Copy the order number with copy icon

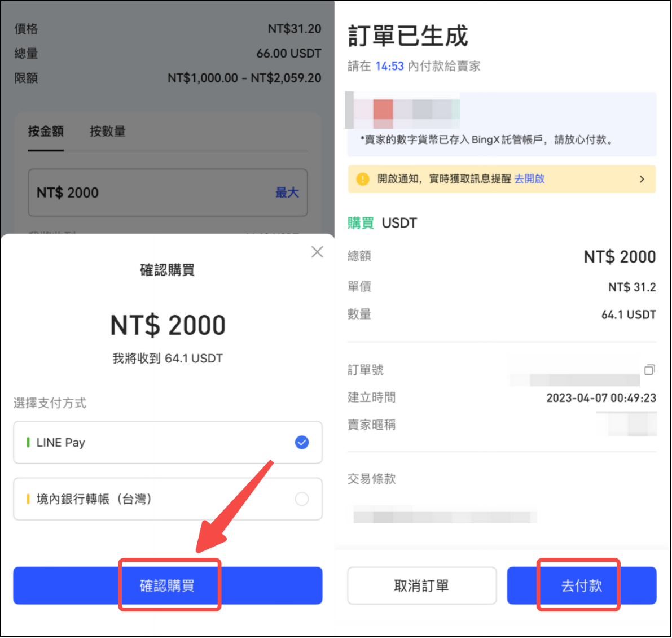coord(649,370)
